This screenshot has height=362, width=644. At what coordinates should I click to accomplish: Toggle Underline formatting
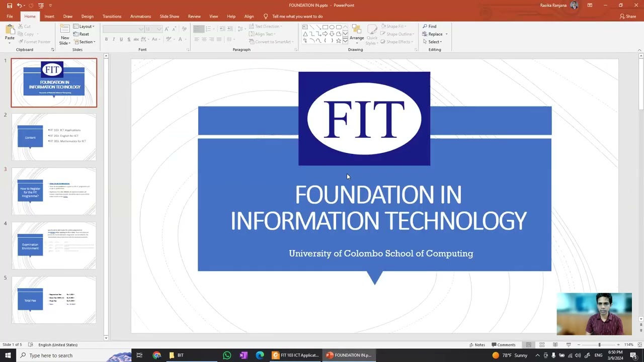point(121,39)
